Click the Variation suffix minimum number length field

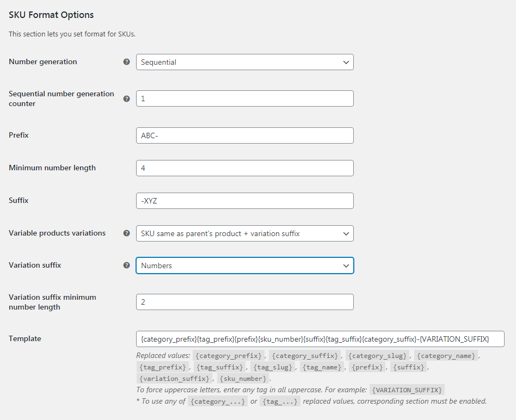coord(245,302)
